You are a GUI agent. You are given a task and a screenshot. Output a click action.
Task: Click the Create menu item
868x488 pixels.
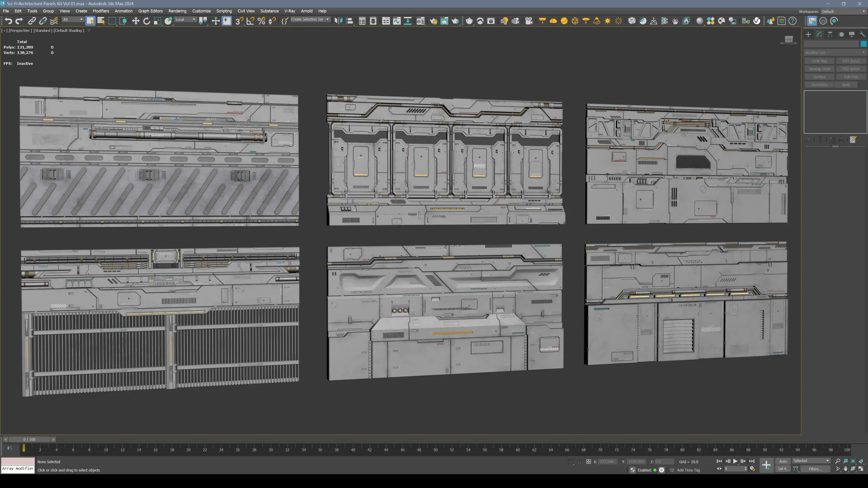tap(81, 11)
